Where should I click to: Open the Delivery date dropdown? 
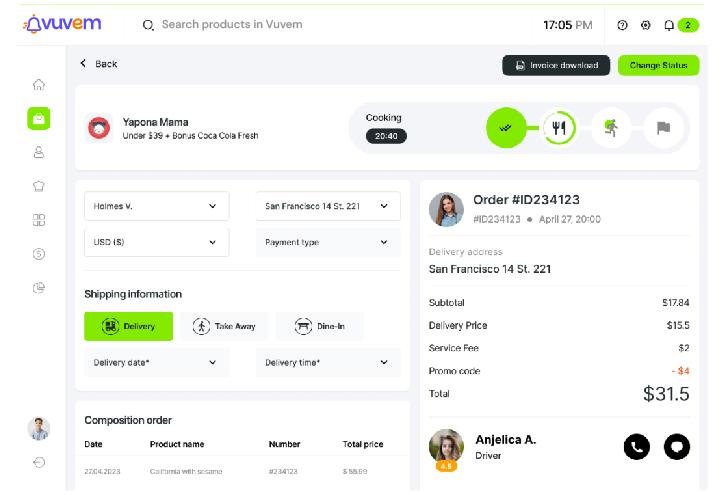point(157,362)
